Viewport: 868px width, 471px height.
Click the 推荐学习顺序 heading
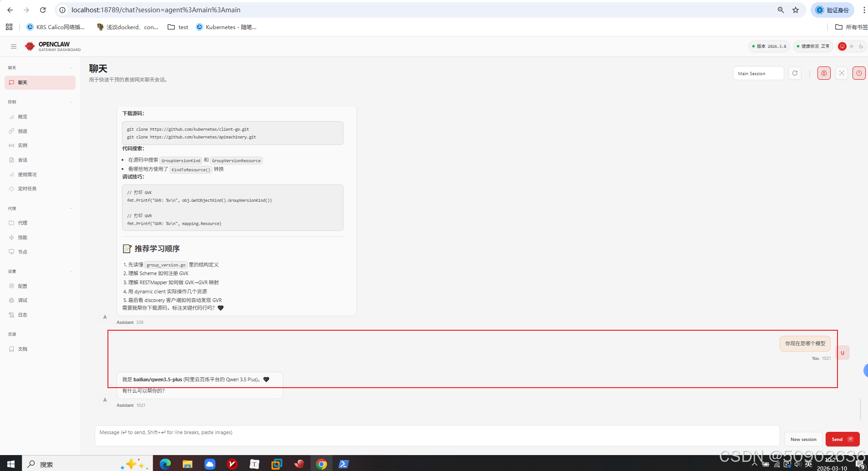[x=157, y=249]
